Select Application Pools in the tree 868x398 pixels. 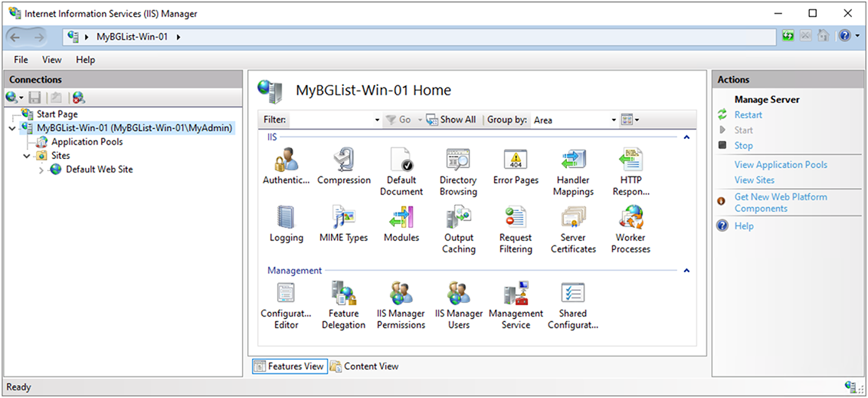pos(87,142)
